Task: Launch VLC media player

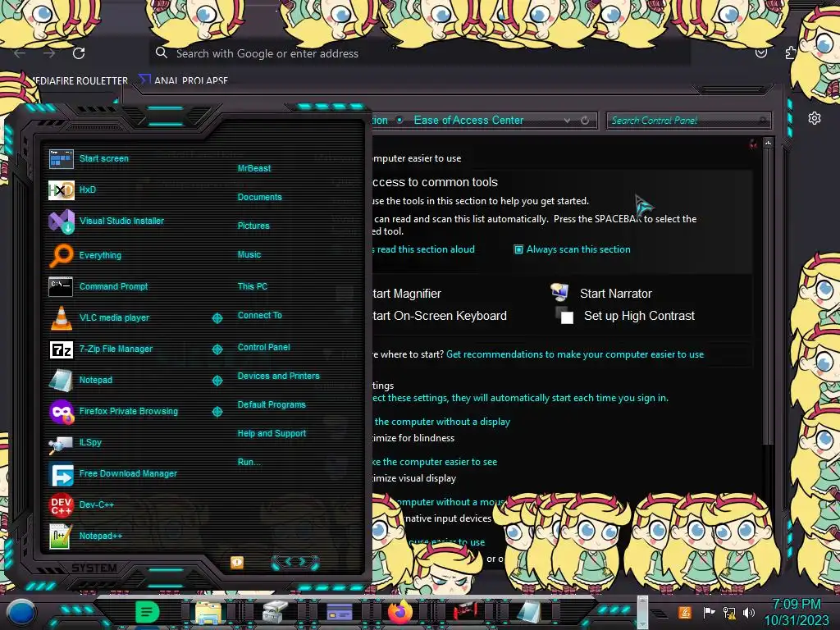Action: click(x=99, y=317)
